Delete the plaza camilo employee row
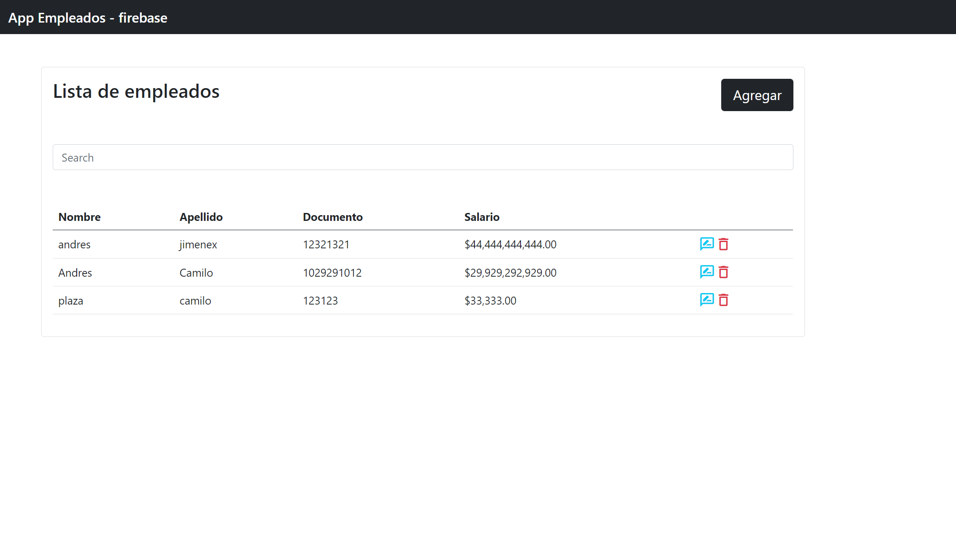This screenshot has width=956, height=560. tap(723, 300)
